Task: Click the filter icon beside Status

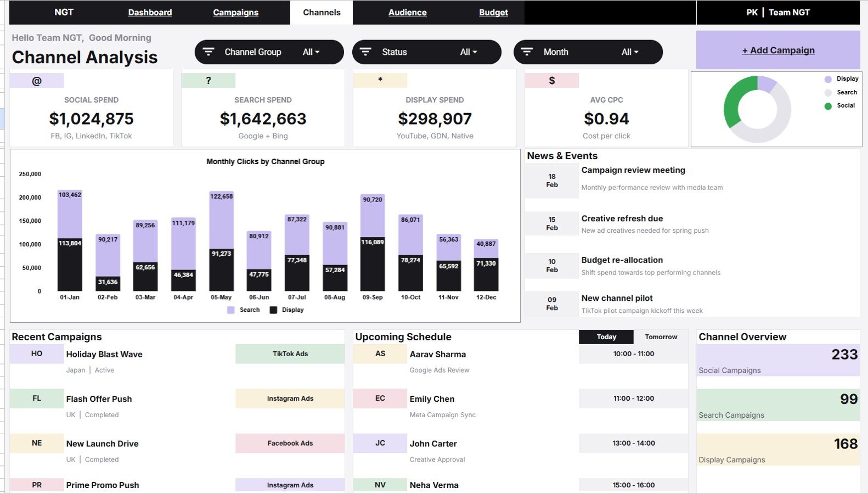Action: click(x=365, y=52)
